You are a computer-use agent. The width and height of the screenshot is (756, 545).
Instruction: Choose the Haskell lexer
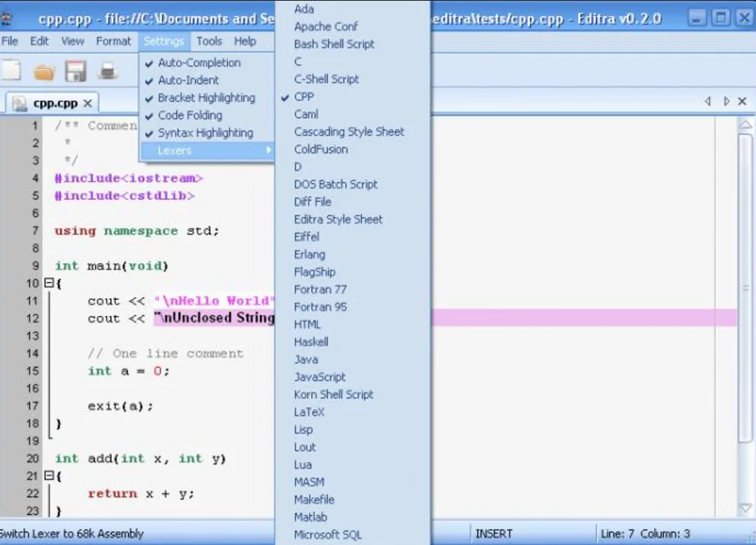tap(353, 342)
